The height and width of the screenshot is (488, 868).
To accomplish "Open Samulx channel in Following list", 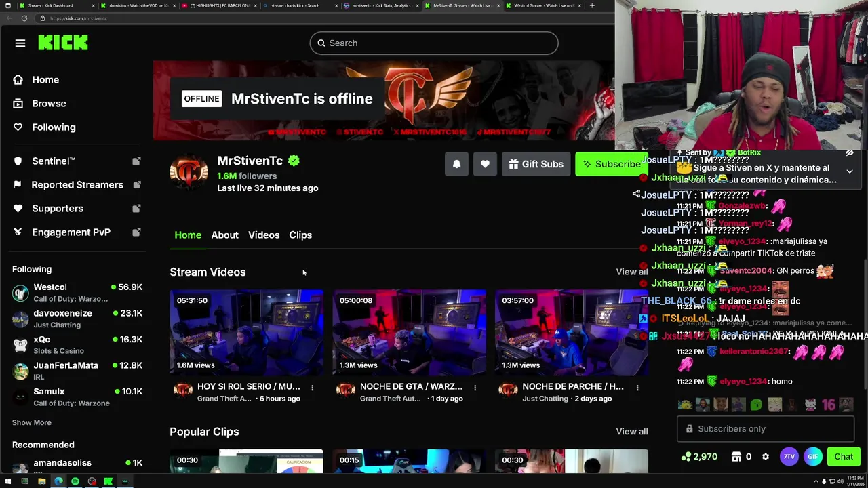I will click(77, 397).
